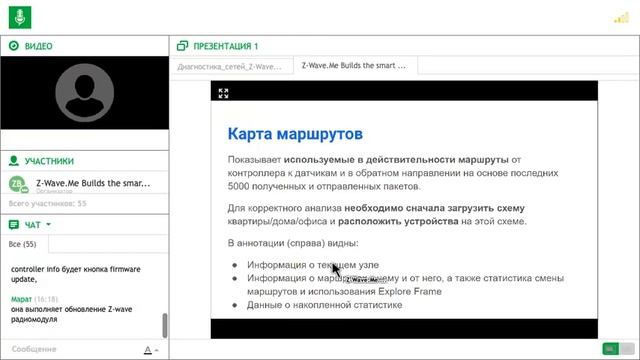Image resolution: width=640 pixels, height=360 pixels.
Task: Click the green microphone button
Action: [20, 18]
